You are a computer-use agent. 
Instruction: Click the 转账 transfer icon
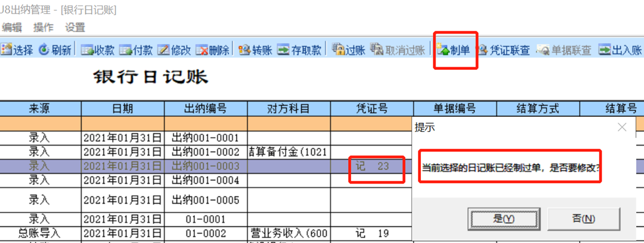click(x=244, y=50)
